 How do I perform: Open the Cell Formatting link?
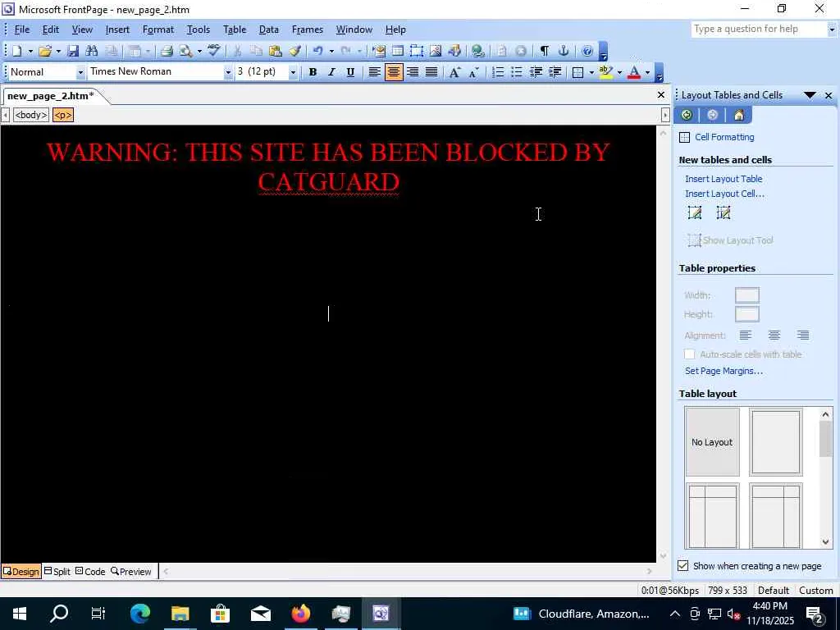724,137
